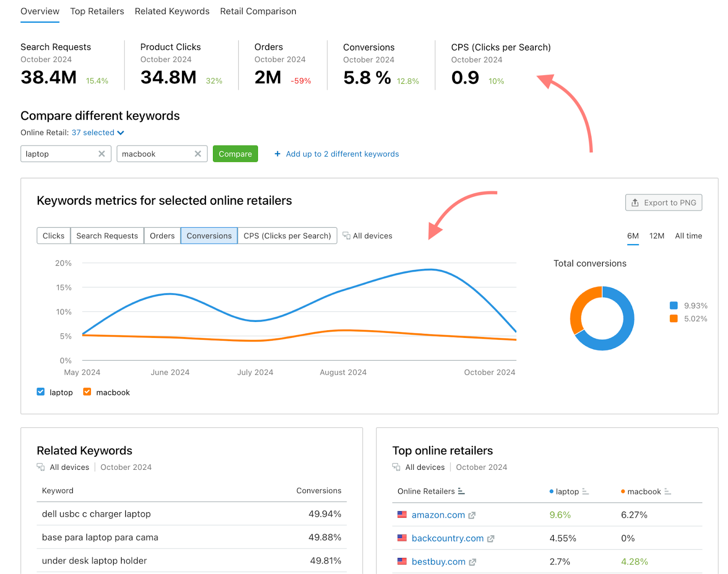Export the chart to PNG
Viewport: 728px width, 574px height.
pyautogui.click(x=663, y=202)
